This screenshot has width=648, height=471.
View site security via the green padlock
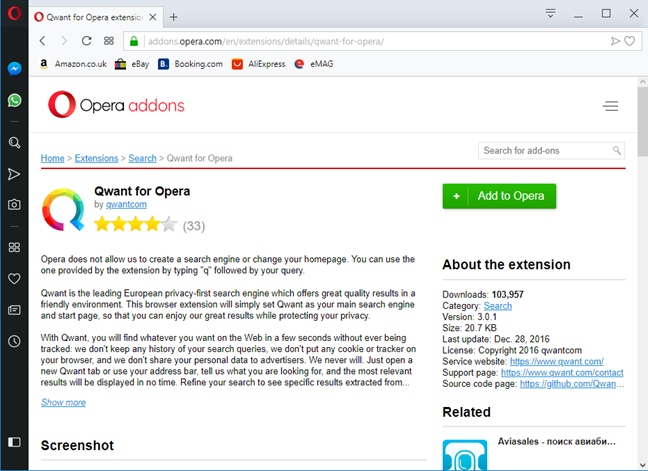[x=134, y=41]
